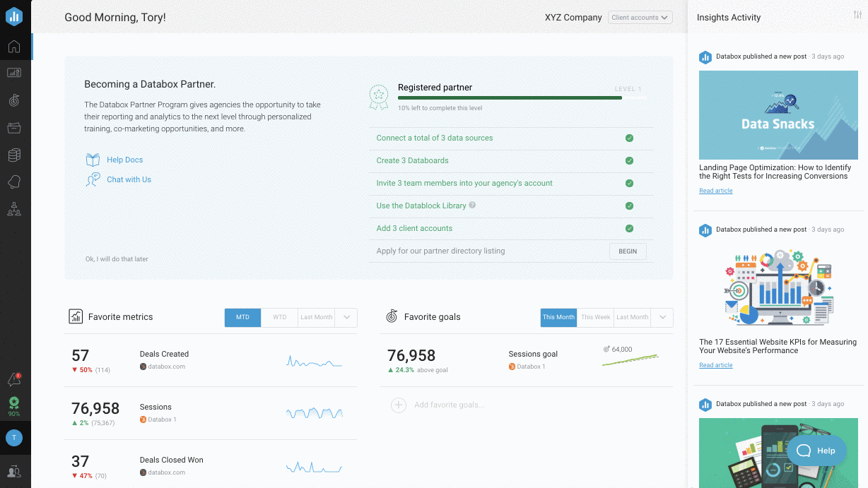The width and height of the screenshot is (868, 488).
Task: Click the Registered partner level progress bar
Action: [522, 98]
